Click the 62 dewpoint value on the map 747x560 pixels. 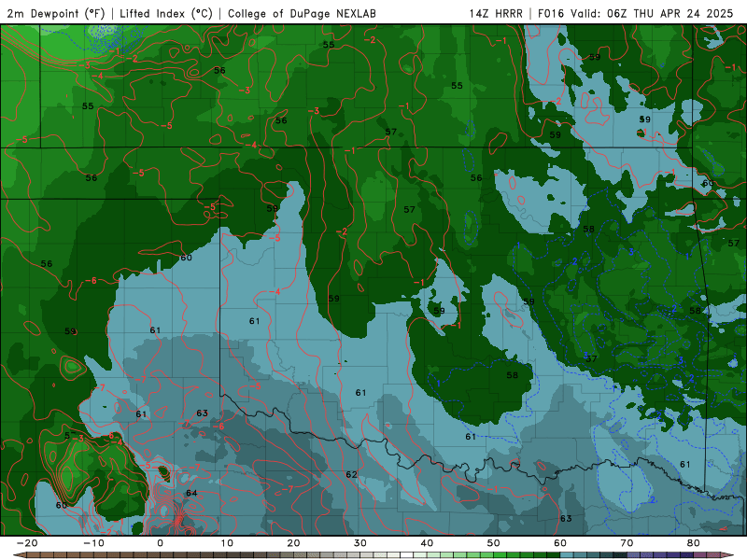tap(352, 475)
